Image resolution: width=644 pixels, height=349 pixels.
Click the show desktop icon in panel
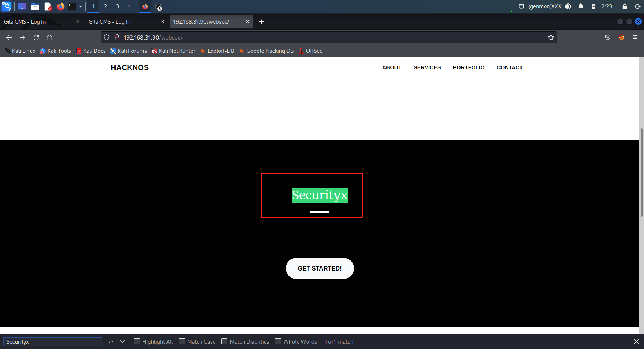(x=22, y=6)
